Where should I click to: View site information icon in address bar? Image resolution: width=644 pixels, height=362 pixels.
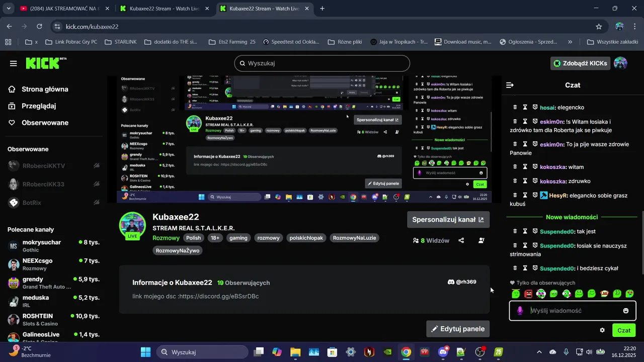click(x=57, y=27)
